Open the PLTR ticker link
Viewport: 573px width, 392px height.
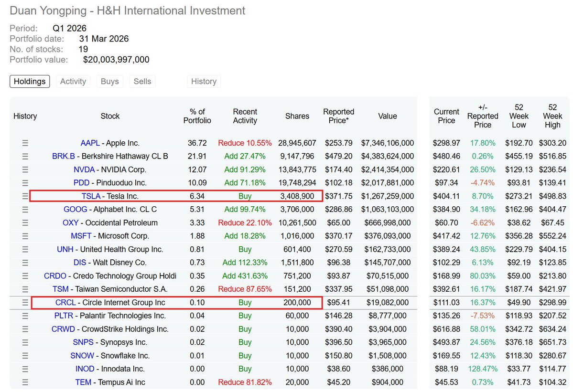pos(64,316)
